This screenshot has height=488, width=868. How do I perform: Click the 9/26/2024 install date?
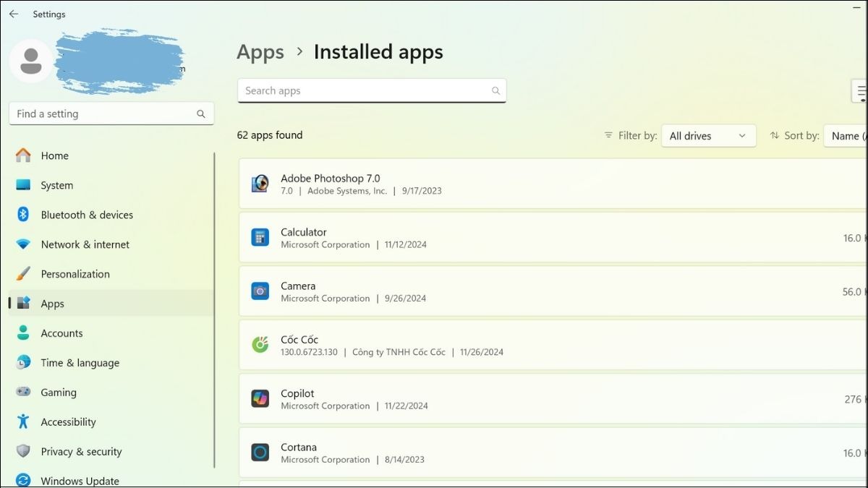point(405,299)
